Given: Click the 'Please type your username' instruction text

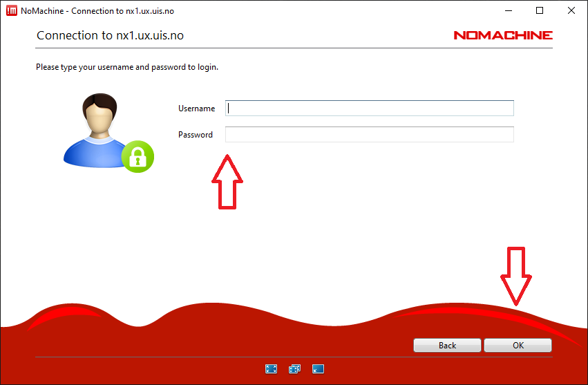Looking at the screenshot, I should point(127,67).
